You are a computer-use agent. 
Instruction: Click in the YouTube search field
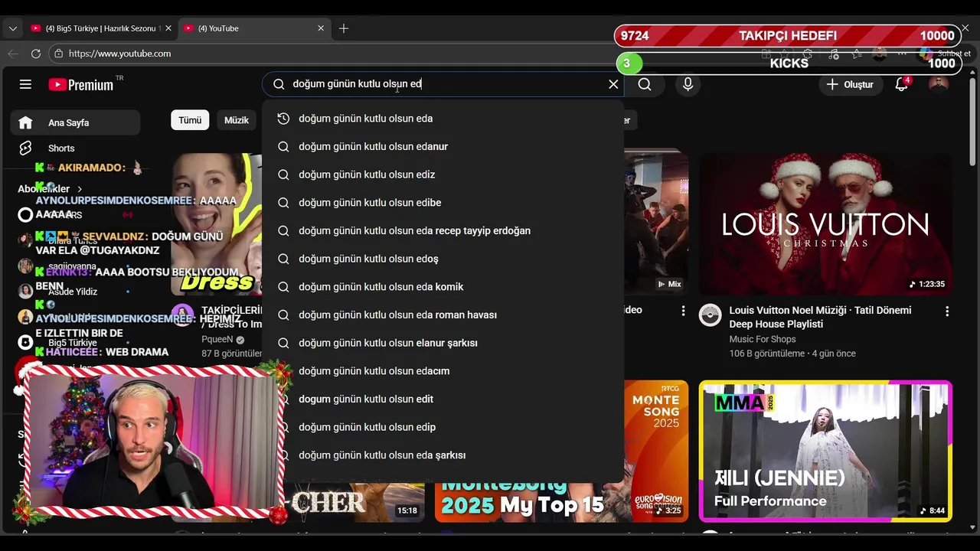coord(444,84)
